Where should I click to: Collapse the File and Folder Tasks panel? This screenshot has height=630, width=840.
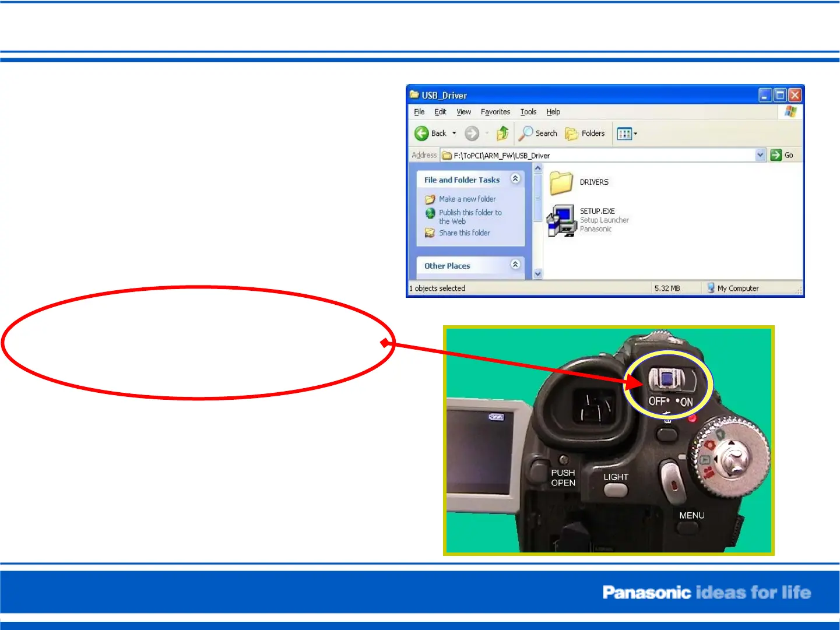pos(515,179)
